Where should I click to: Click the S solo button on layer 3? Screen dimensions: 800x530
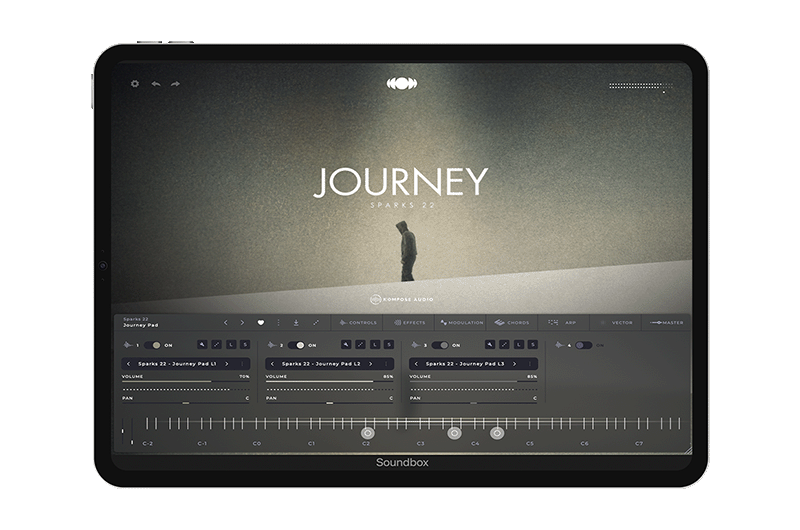coord(533,345)
